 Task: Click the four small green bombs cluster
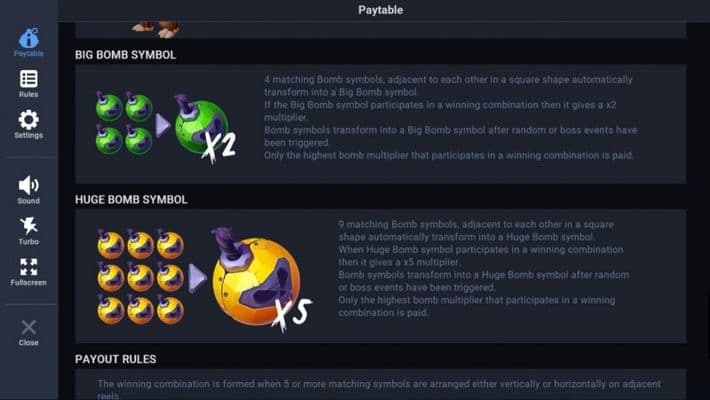tap(124, 123)
